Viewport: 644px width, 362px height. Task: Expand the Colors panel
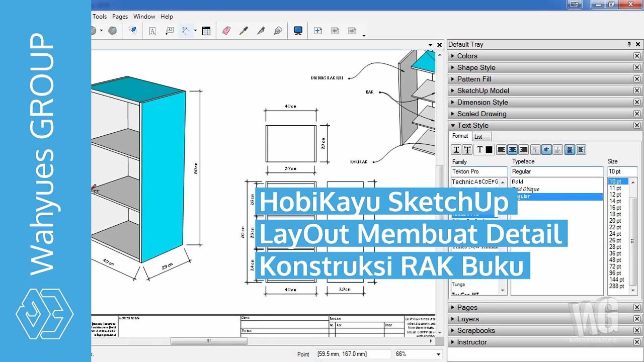[x=544, y=56]
